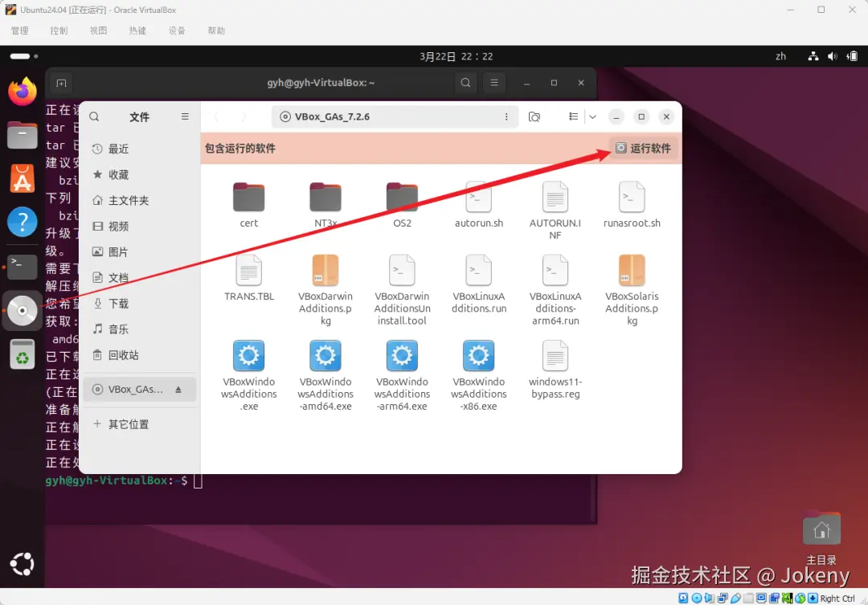The image size is (868, 605).
Task: Select windows11-bypass.reg file
Action: point(555,370)
